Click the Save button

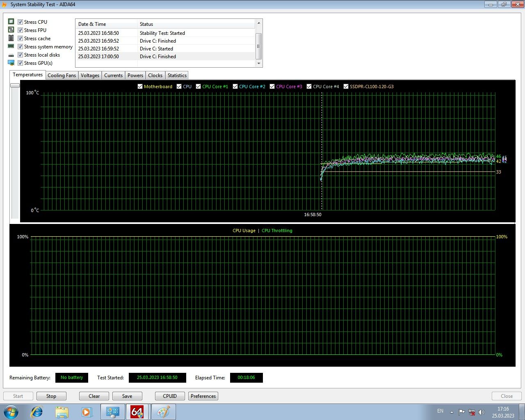point(127,396)
